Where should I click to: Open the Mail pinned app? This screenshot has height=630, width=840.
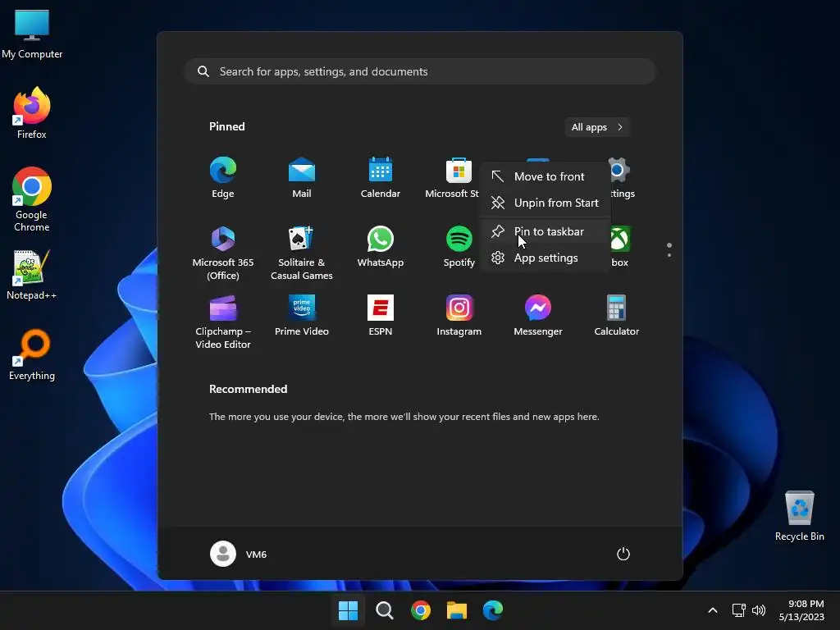tap(302, 177)
